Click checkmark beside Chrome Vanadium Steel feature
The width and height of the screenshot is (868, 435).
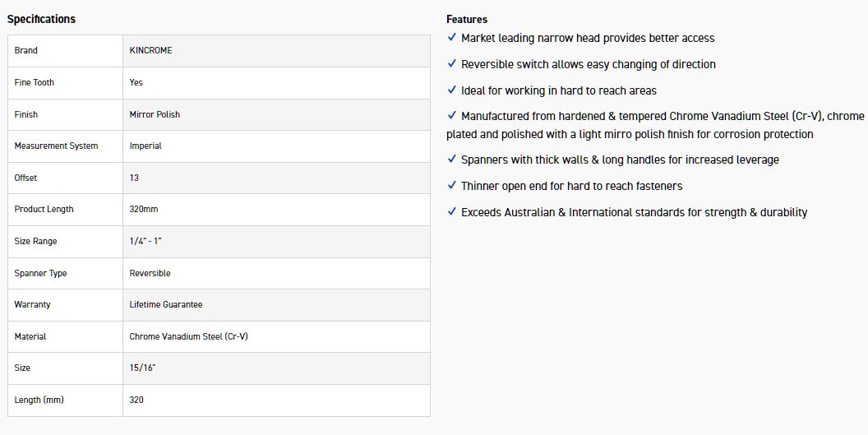point(452,116)
